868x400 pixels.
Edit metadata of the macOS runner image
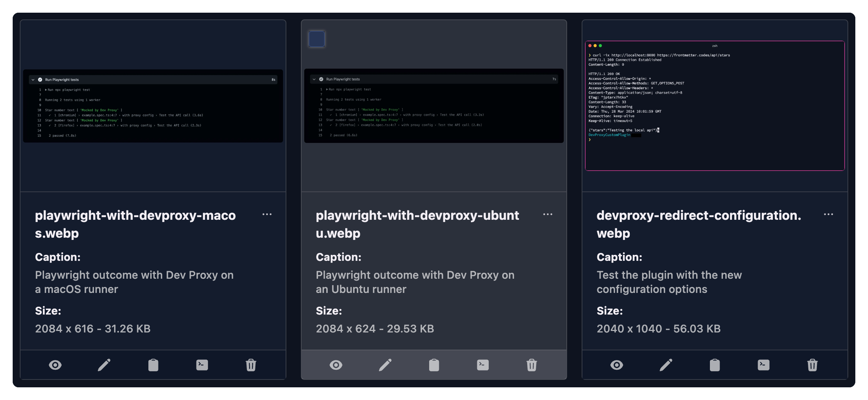pyautogui.click(x=104, y=365)
